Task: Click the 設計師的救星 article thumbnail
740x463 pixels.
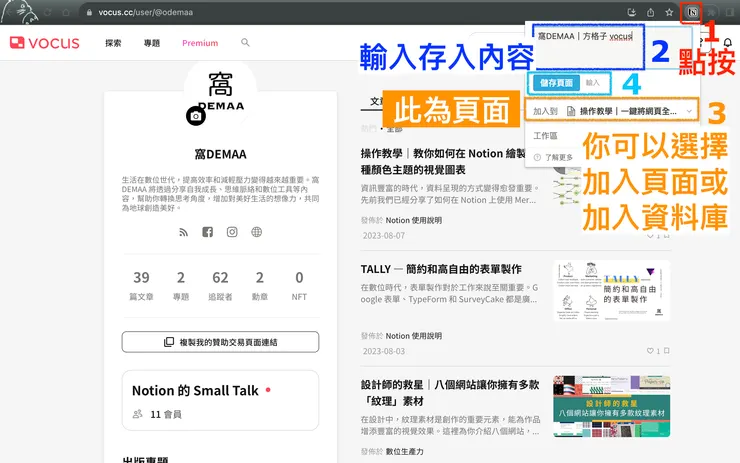Action: click(x=612, y=406)
